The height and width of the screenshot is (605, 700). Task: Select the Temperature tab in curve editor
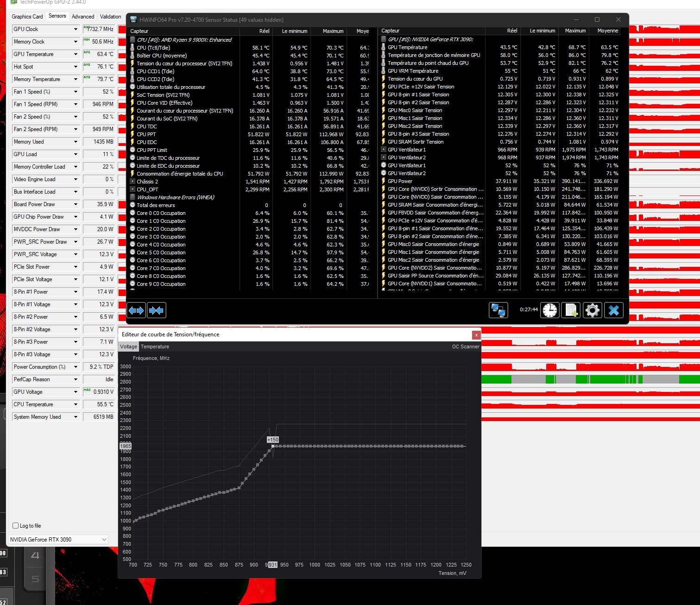click(155, 347)
